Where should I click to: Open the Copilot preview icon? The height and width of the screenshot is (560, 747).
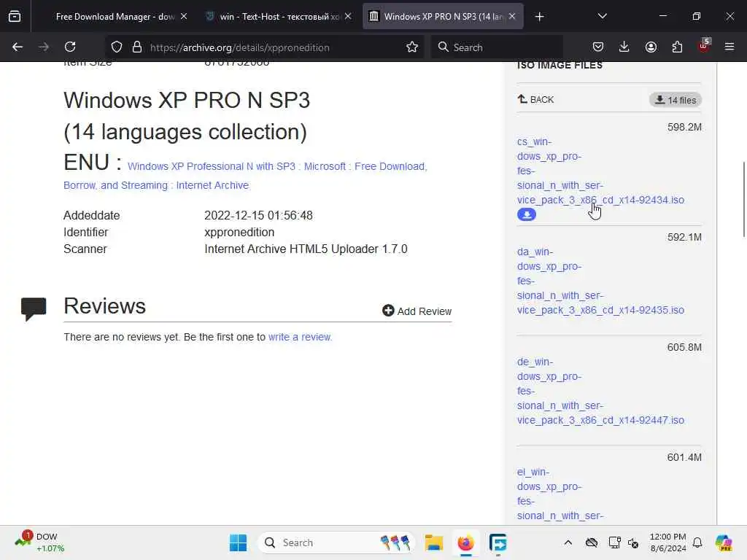724,542
